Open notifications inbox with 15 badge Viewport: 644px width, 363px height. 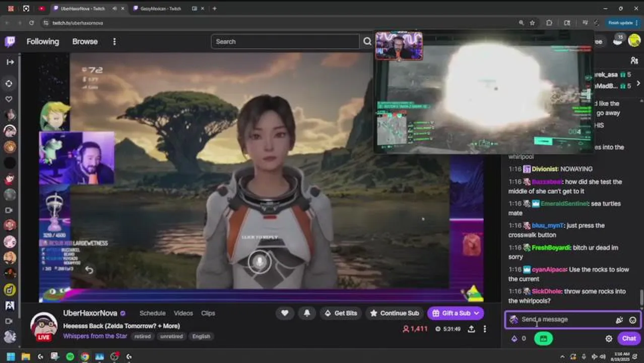pyautogui.click(x=618, y=41)
